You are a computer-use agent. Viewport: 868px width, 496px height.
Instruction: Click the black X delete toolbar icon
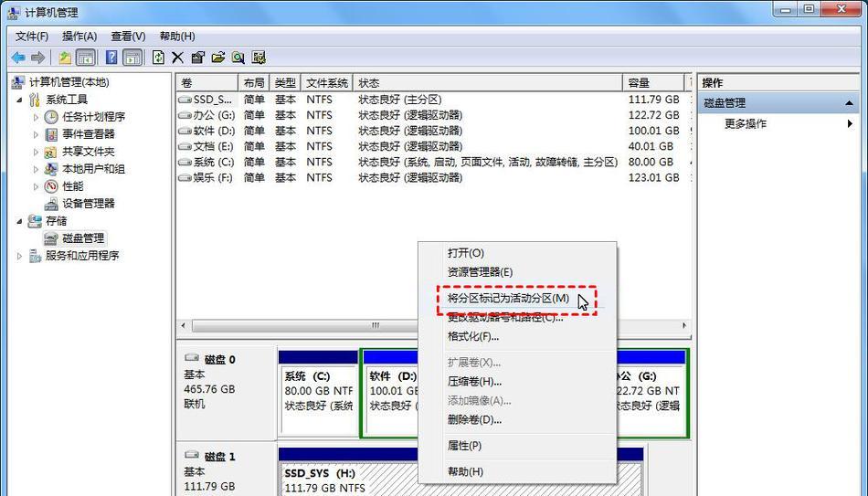[x=177, y=58]
